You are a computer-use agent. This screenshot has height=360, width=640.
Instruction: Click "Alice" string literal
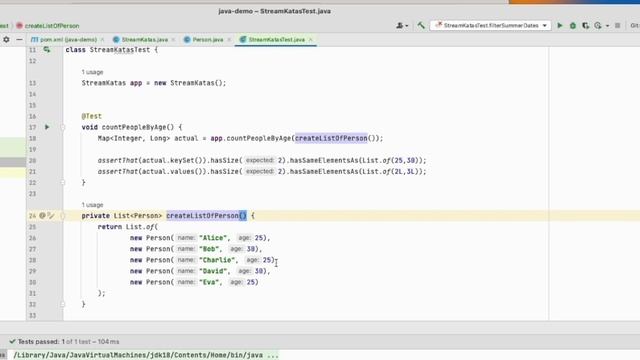(x=213, y=238)
